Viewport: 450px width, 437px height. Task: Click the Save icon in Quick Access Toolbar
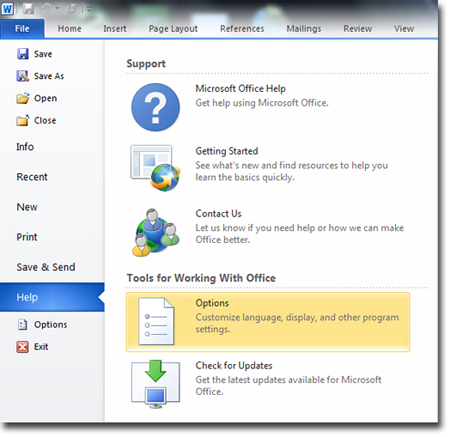29,9
